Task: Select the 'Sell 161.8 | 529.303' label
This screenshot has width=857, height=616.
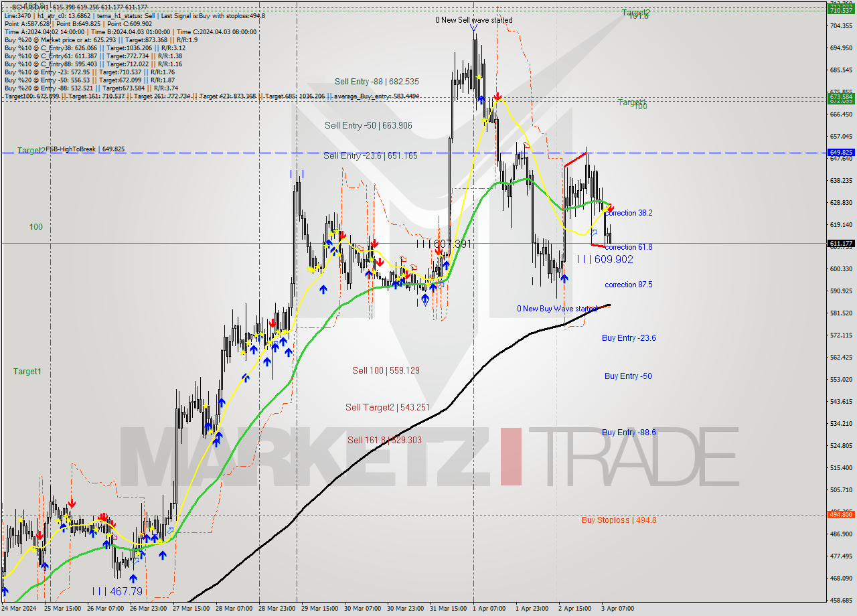Action: (384, 440)
